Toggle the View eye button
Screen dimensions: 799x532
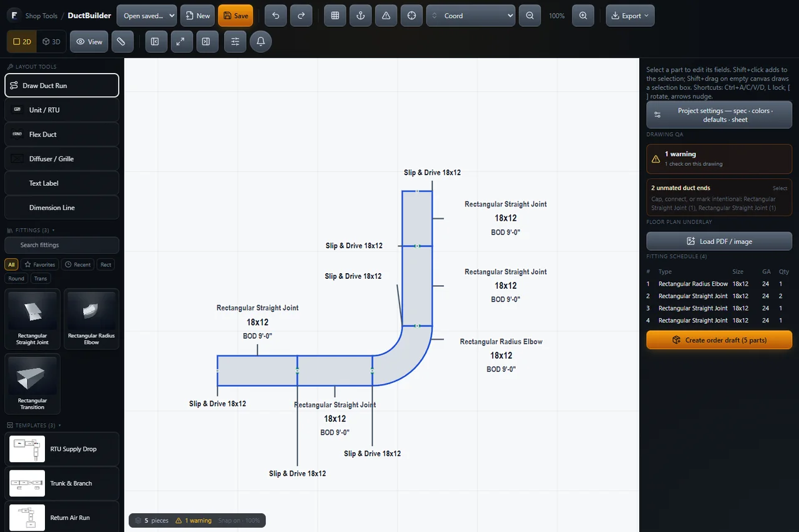[x=89, y=42]
